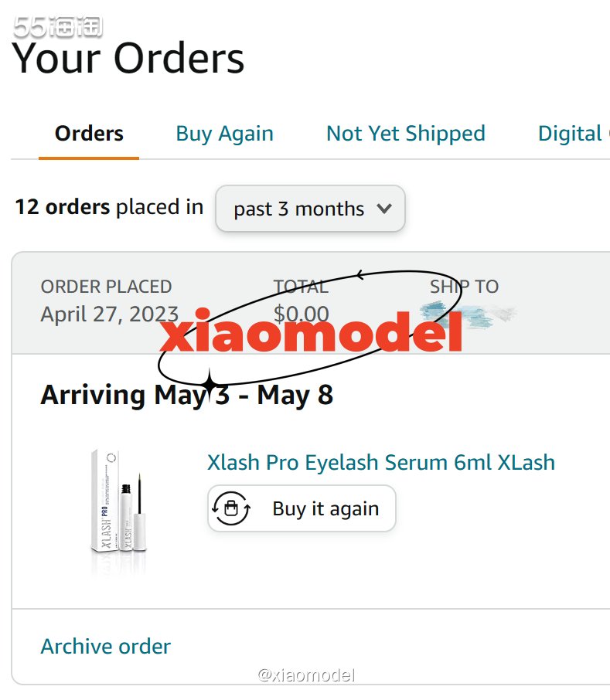Switch to the Buy Again tab
The image size is (610, 700).
[x=224, y=134]
